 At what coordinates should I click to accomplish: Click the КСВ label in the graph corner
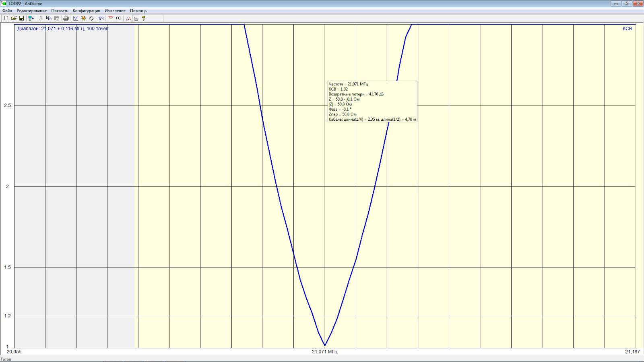click(627, 29)
